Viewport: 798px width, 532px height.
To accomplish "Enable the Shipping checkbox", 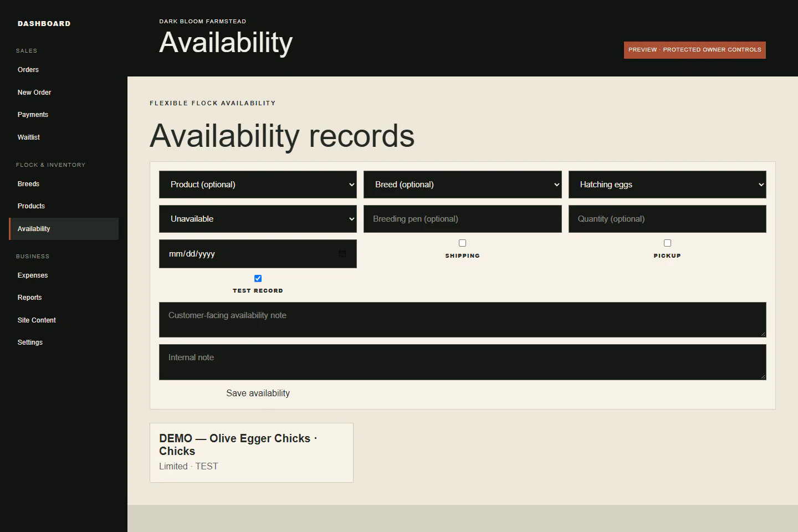I will (x=462, y=243).
